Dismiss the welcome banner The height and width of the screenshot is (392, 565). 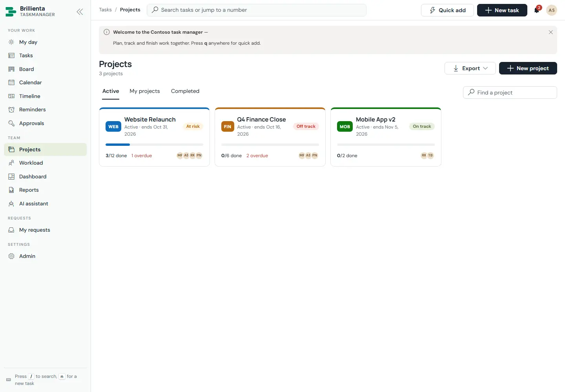(x=551, y=32)
